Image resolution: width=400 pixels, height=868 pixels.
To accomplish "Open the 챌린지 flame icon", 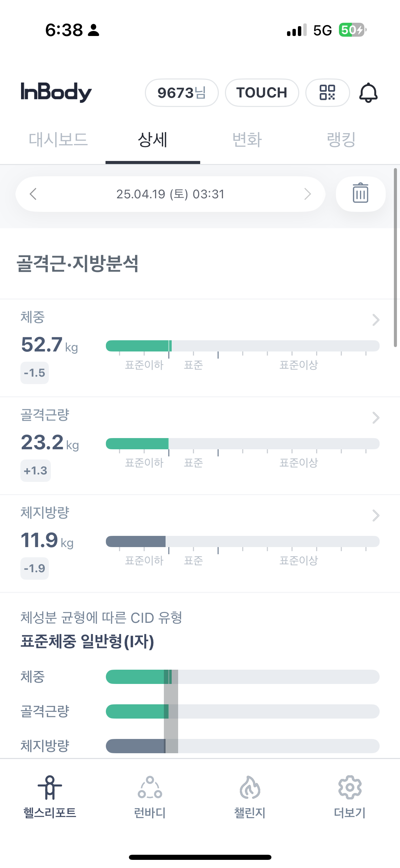I will (250, 796).
